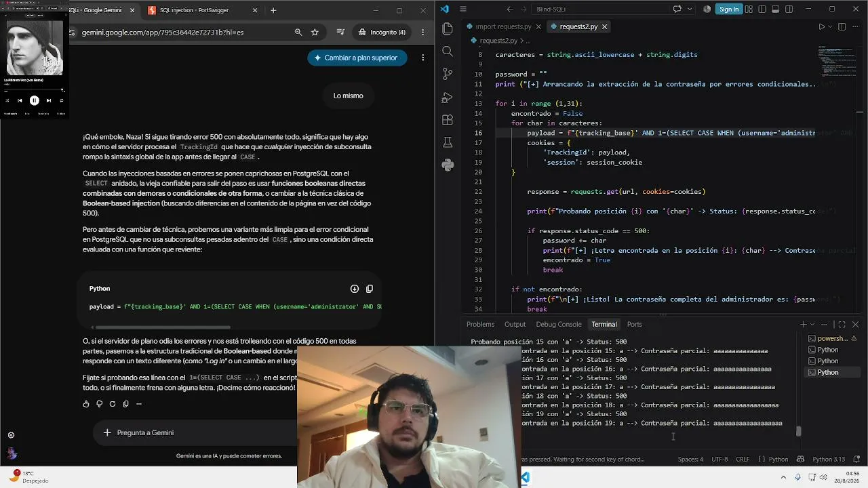Go to the previous track

(x=20, y=100)
